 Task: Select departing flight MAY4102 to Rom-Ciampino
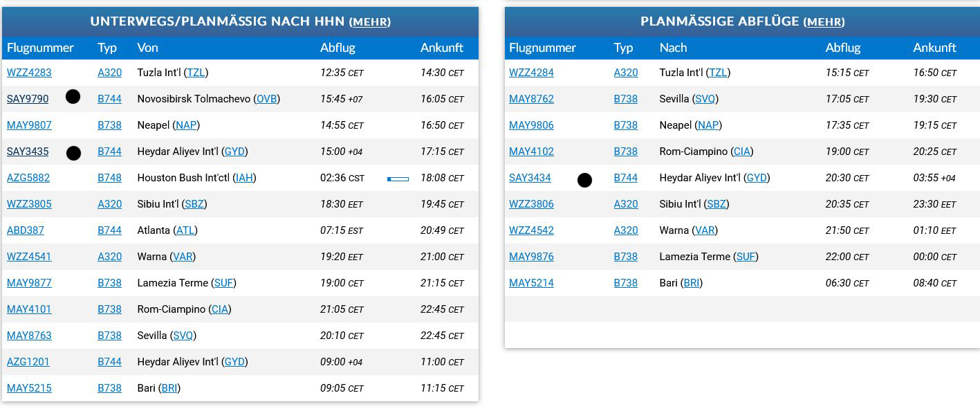(531, 152)
